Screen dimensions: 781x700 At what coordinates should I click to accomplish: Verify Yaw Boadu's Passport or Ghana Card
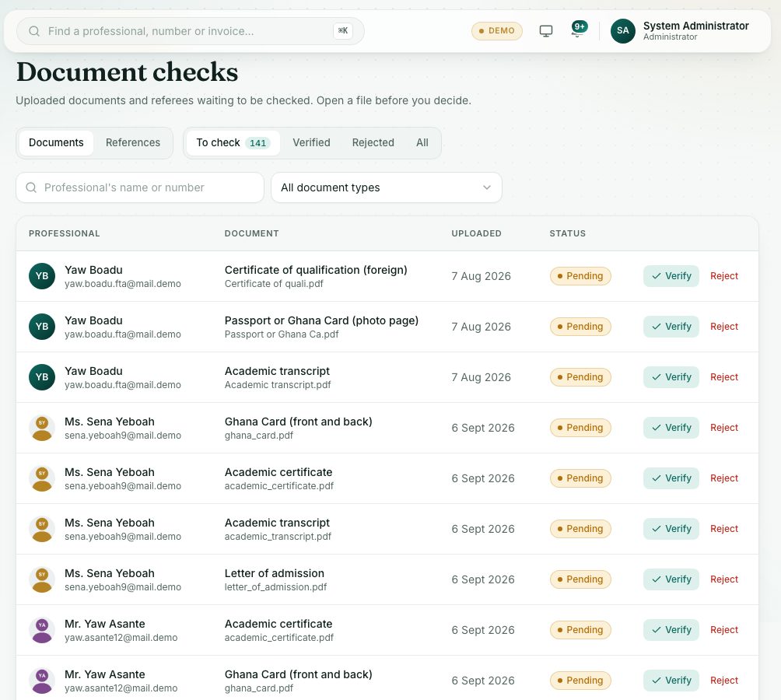(671, 327)
